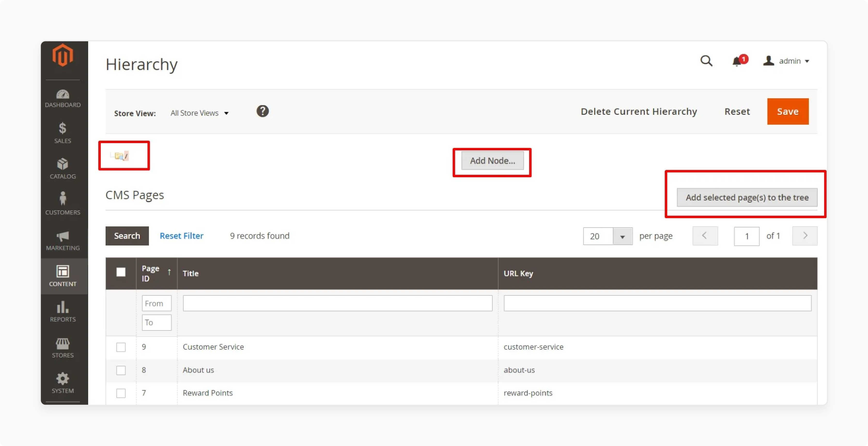Viewport: 868px width, 446px height.
Task: Click the Page ID From filter field
Action: point(156,303)
